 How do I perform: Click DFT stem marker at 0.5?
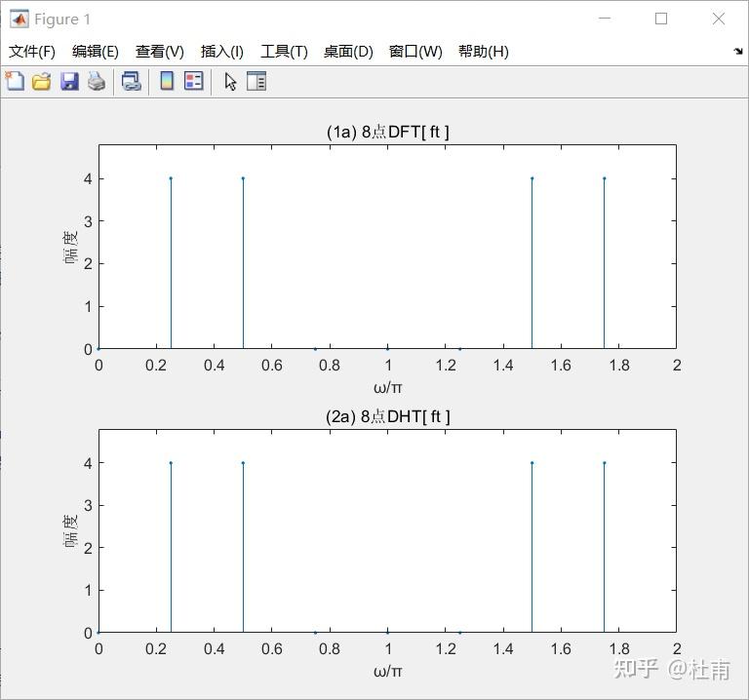pyautogui.click(x=243, y=178)
